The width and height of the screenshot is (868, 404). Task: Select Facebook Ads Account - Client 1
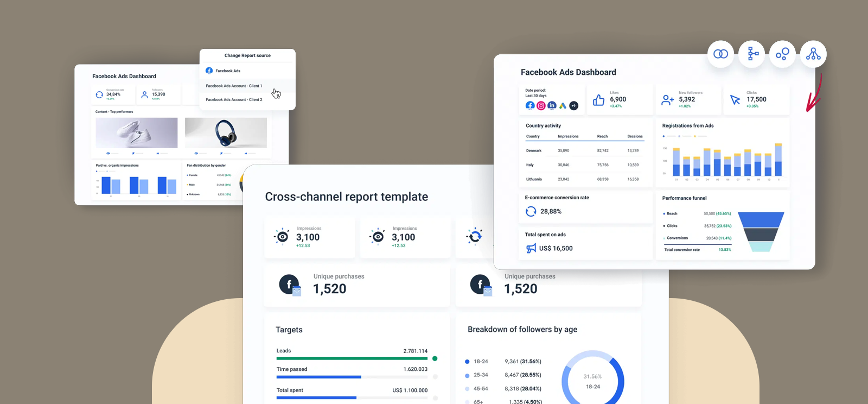tap(234, 86)
